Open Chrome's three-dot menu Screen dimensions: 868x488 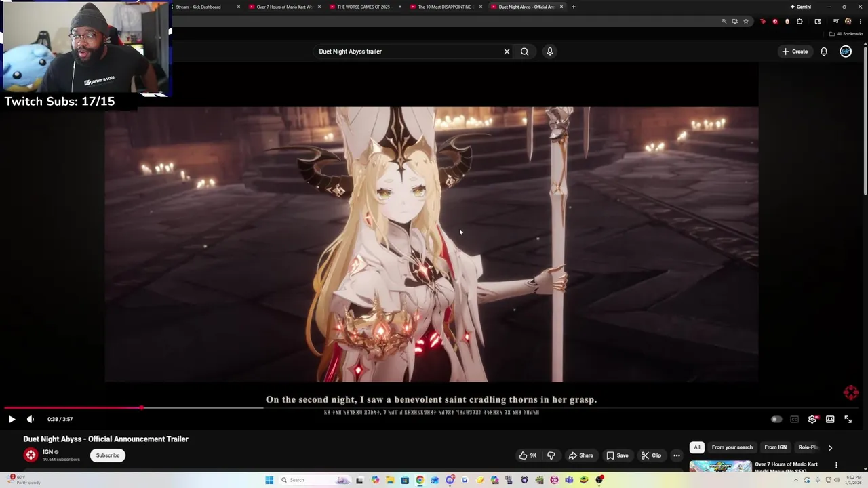859,21
